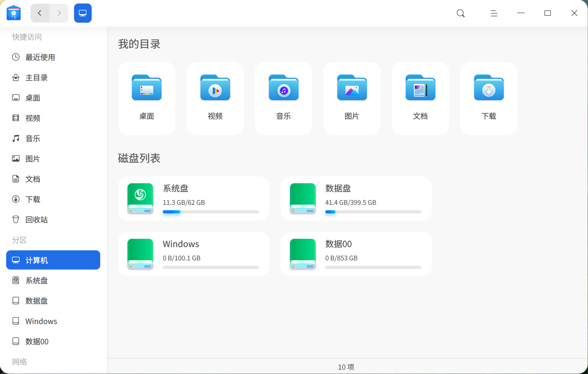Click the 视频 folder icon in 我的目录
Image resolution: width=588 pixels, height=374 pixels.
215,87
